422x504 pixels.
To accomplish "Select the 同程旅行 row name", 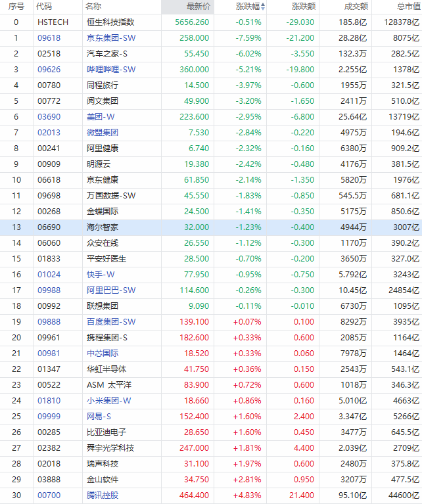I will click(103, 85).
